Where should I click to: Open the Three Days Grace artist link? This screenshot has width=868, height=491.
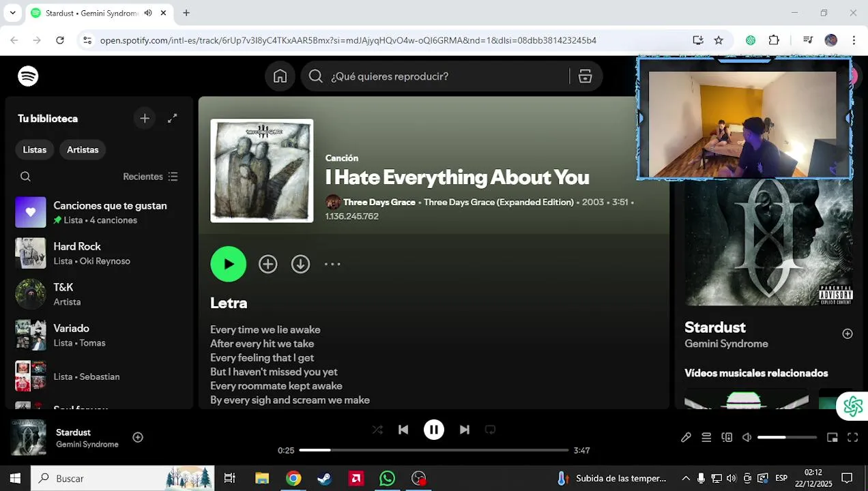point(379,203)
